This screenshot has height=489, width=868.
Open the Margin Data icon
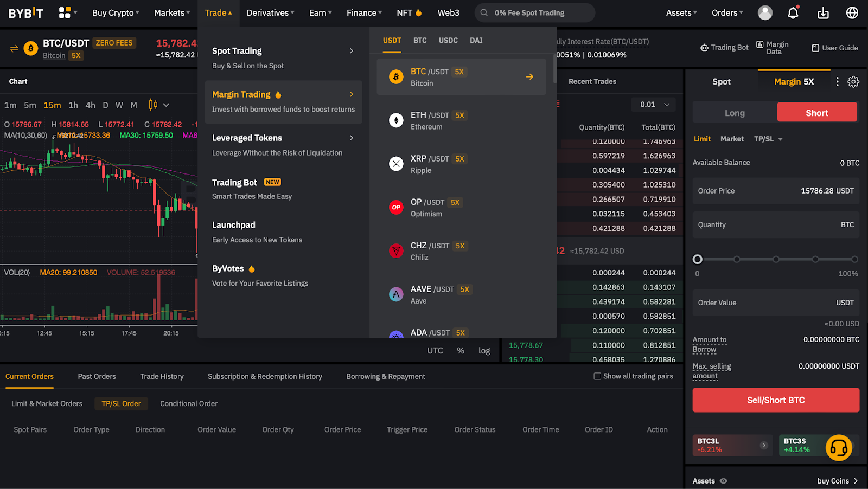coord(760,44)
